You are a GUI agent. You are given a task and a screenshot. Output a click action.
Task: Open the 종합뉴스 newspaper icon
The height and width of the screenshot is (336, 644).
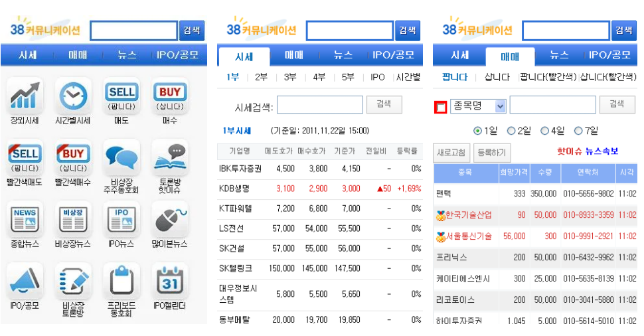pyautogui.click(x=25, y=219)
